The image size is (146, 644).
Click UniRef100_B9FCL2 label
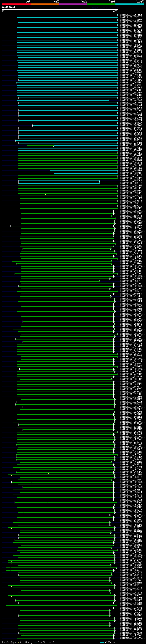[131, 181]
